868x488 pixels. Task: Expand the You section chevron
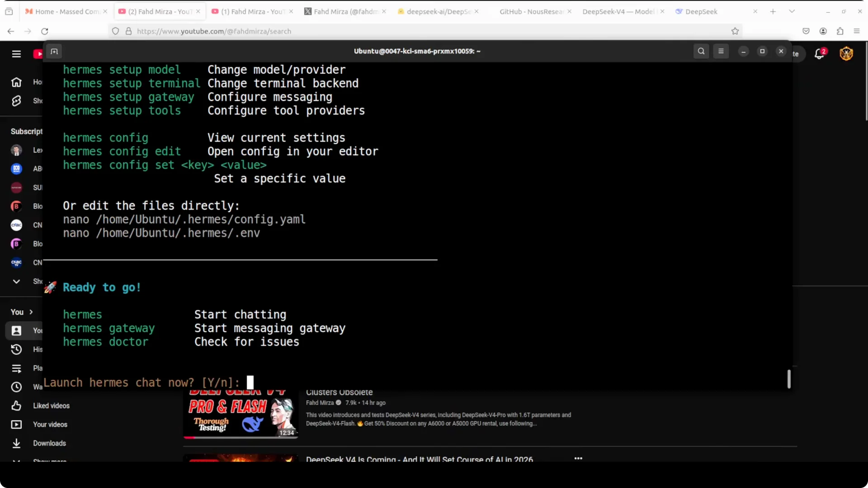pos(31,312)
